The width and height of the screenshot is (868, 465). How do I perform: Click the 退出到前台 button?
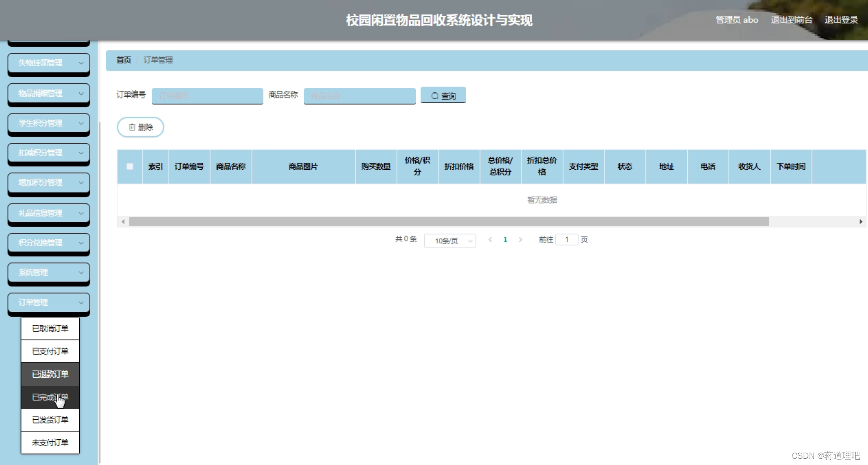tap(791, 20)
